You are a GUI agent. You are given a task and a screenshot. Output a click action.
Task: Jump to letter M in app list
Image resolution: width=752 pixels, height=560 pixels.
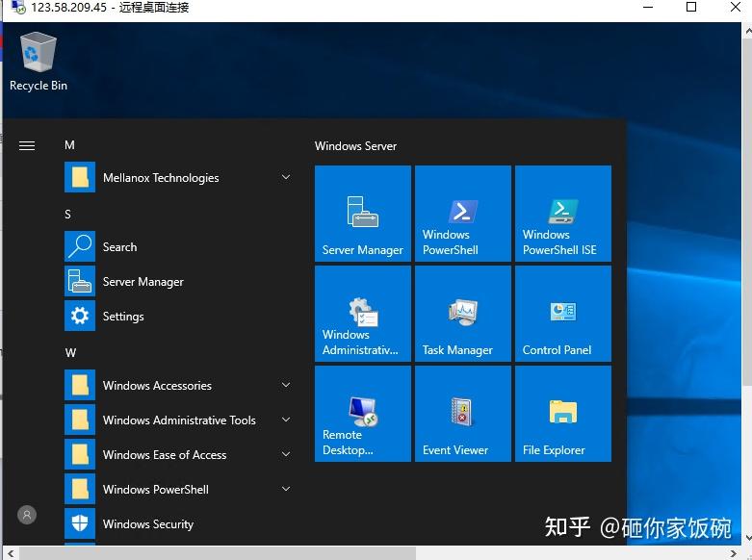[x=69, y=145]
